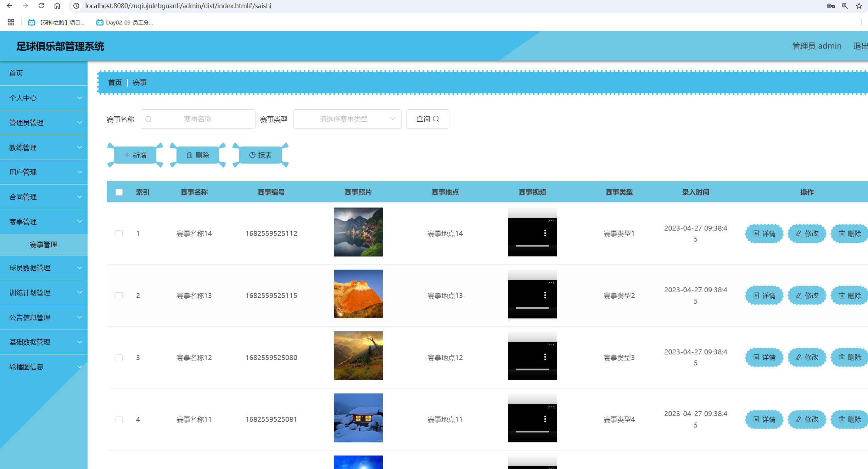
Task: Click the snowy cabin photo of 赛事名称11
Action: 358,418
